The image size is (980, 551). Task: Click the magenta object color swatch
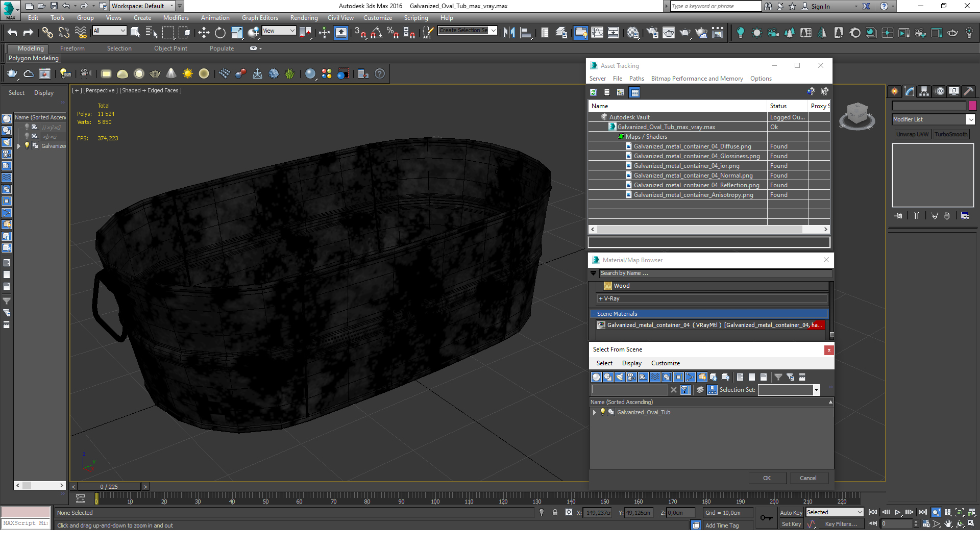click(972, 106)
